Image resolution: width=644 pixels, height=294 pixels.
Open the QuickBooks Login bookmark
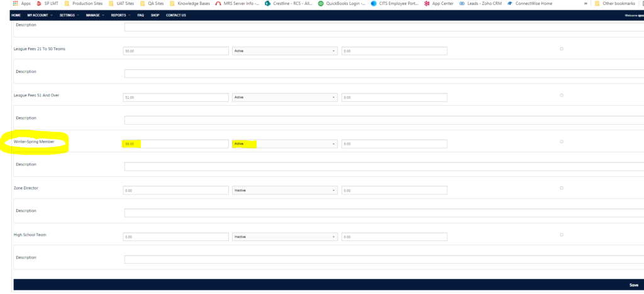342,4
